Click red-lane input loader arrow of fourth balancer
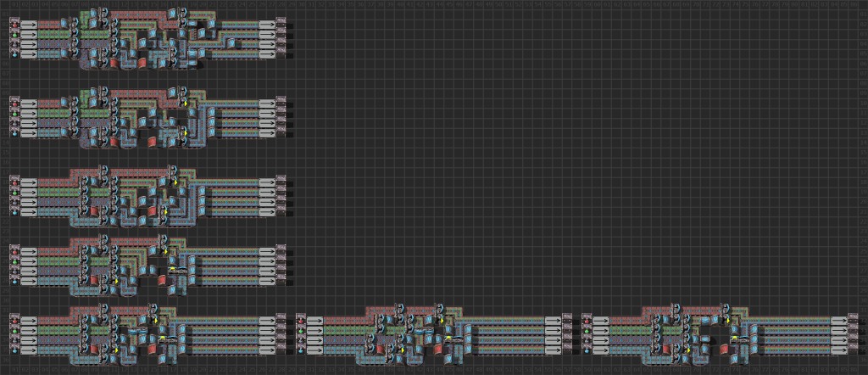 point(29,252)
